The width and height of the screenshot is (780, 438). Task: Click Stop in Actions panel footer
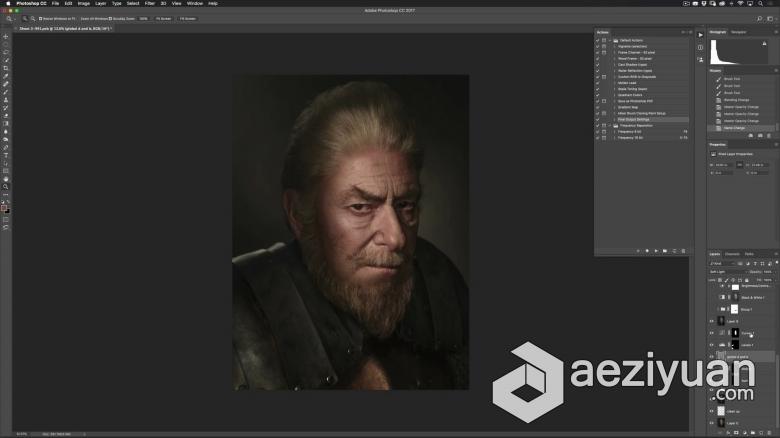[638, 251]
